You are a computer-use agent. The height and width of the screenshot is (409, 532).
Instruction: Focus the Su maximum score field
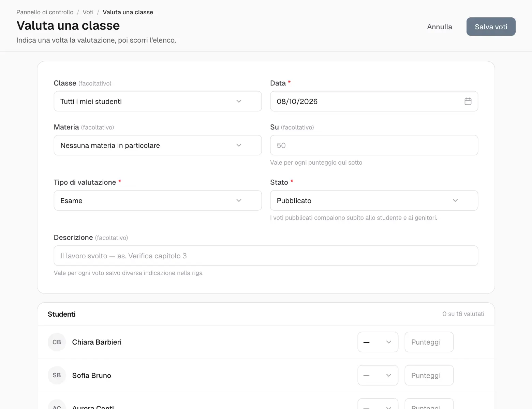click(374, 145)
